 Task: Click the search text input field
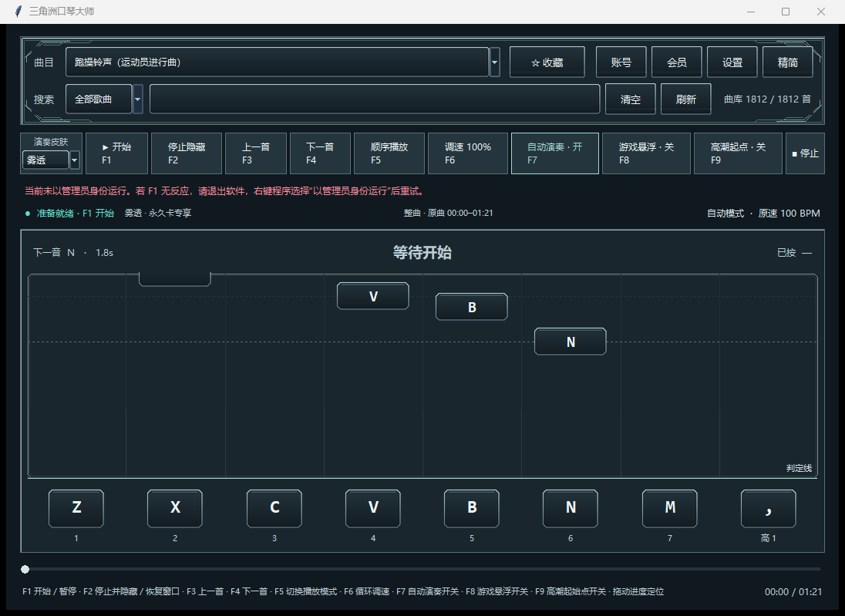point(375,99)
